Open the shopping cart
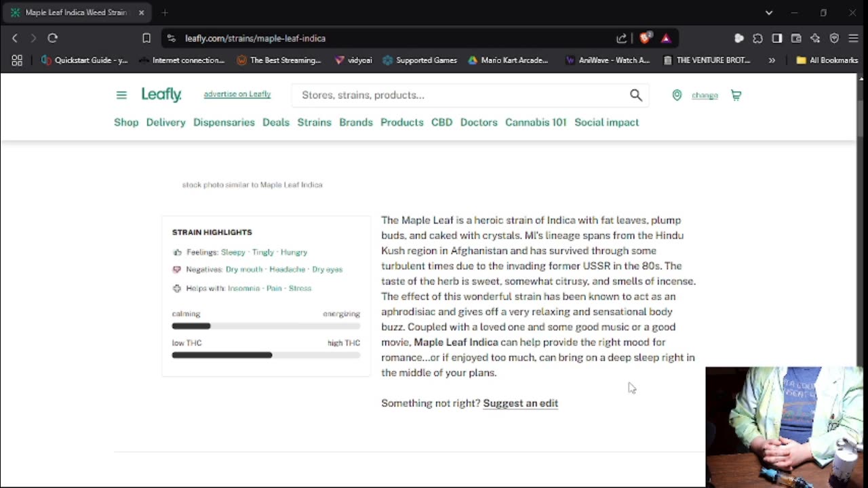Screen dimensions: 868x488 pyautogui.click(x=736, y=95)
